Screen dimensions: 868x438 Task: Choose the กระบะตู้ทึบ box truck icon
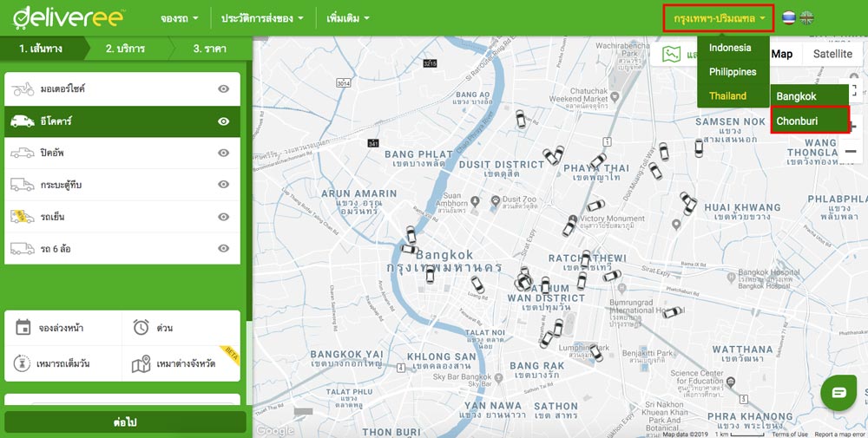[23, 185]
